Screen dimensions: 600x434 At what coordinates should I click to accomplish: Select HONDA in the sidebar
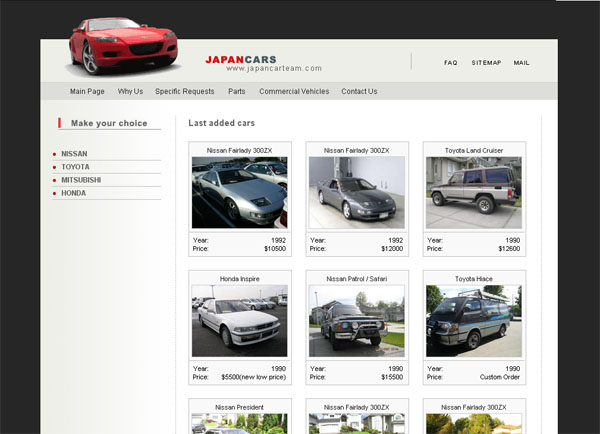pyautogui.click(x=73, y=193)
